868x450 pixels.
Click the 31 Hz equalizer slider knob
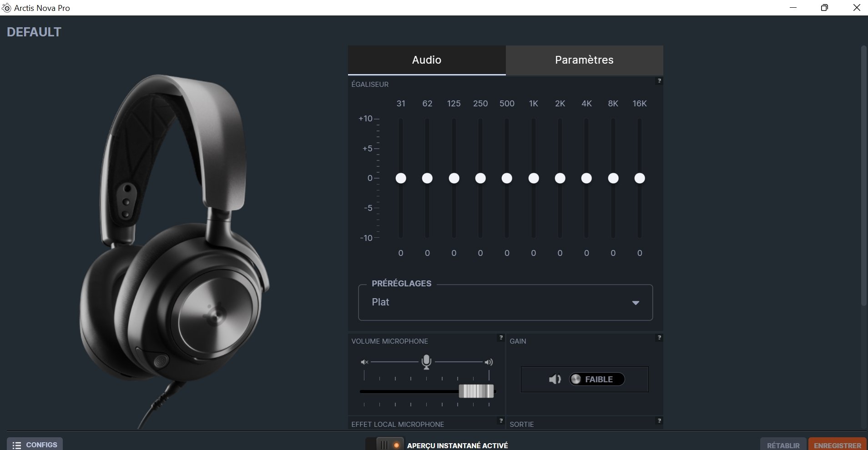(x=401, y=178)
